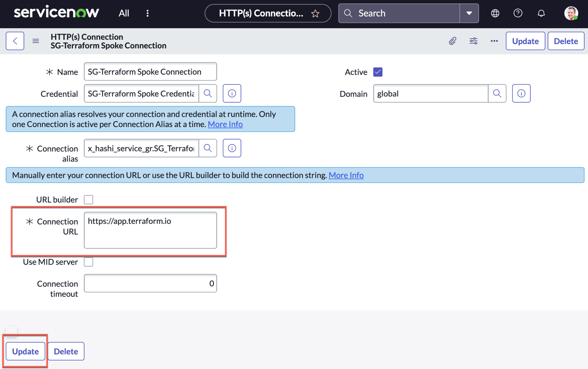Viewport: 588px width, 369px height.
Task: Click the info icon next to Domain field
Action: point(521,93)
